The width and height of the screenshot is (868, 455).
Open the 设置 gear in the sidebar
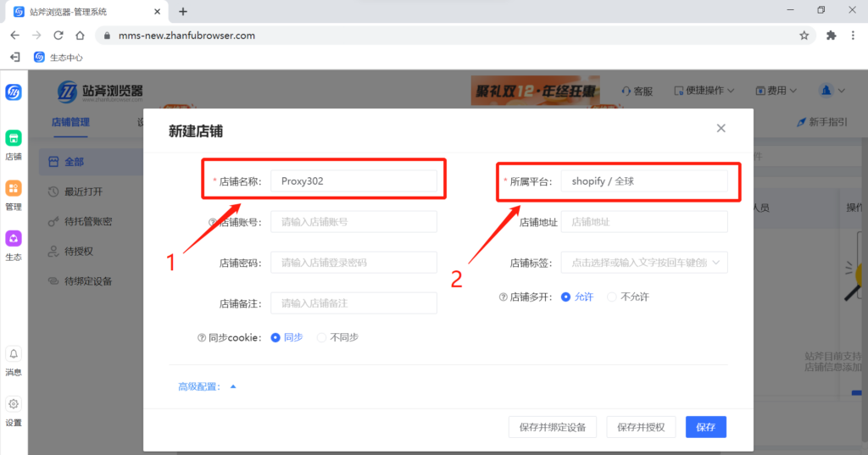coord(14,411)
